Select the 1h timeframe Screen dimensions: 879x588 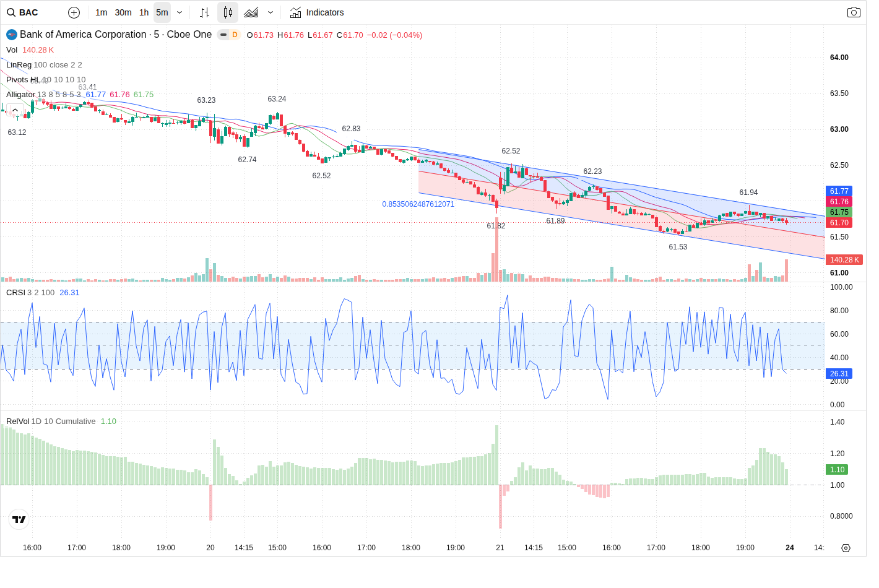coord(144,12)
